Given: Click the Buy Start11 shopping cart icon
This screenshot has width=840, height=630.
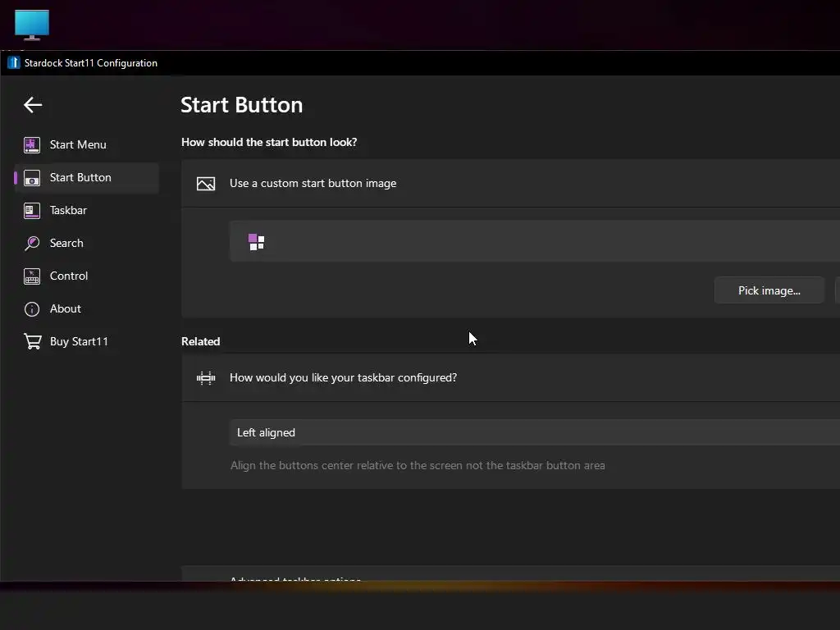Looking at the screenshot, I should click(32, 342).
